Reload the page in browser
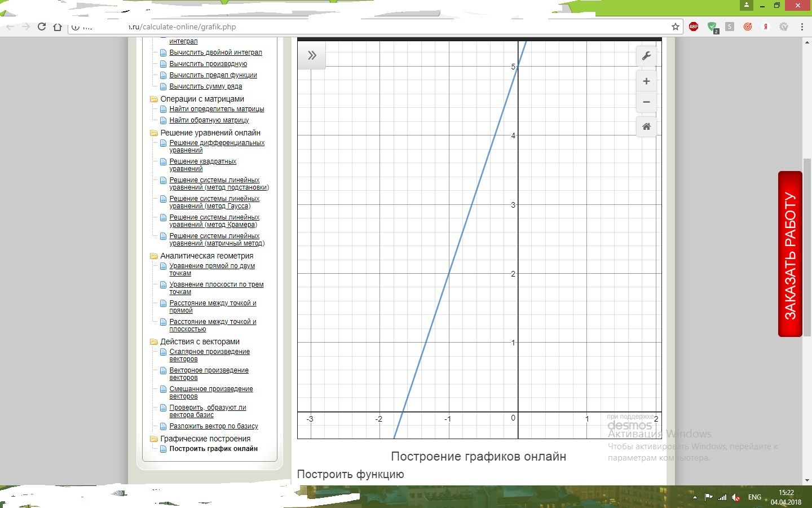 point(41,27)
